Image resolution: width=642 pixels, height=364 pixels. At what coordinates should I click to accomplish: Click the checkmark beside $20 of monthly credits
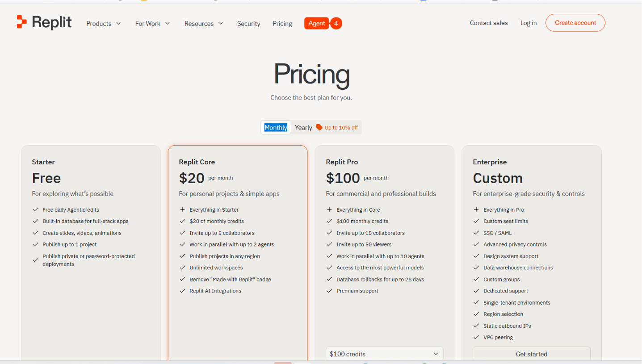[x=182, y=221]
